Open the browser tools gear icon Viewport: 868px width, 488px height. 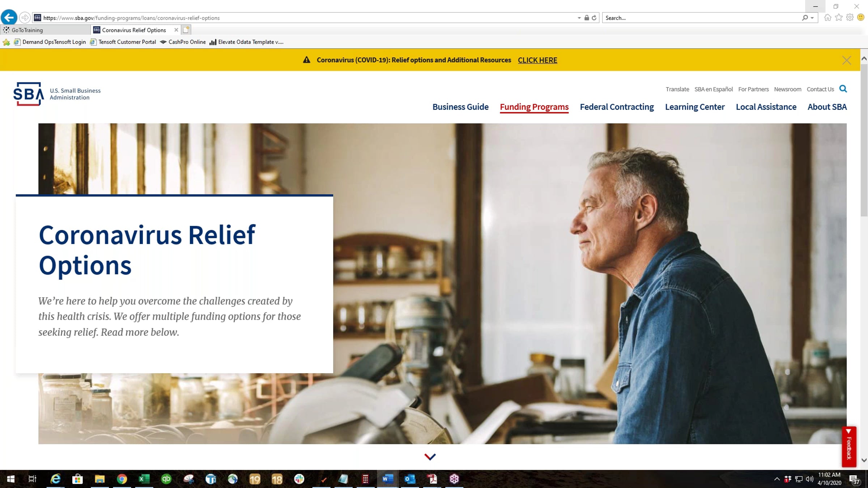coord(850,17)
